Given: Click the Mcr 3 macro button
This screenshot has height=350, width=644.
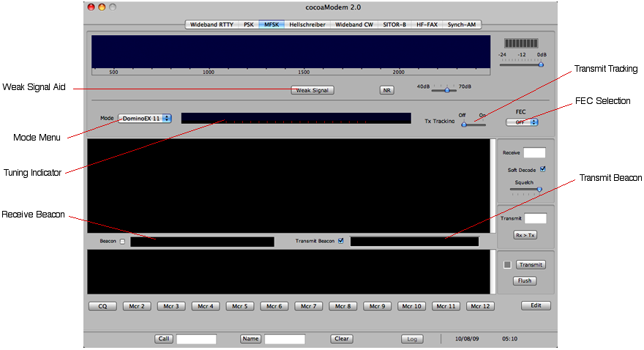Looking at the screenshot, I should click(x=171, y=307).
